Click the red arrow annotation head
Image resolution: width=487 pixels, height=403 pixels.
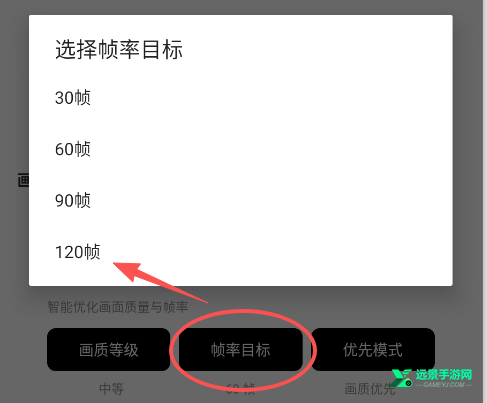tap(127, 271)
